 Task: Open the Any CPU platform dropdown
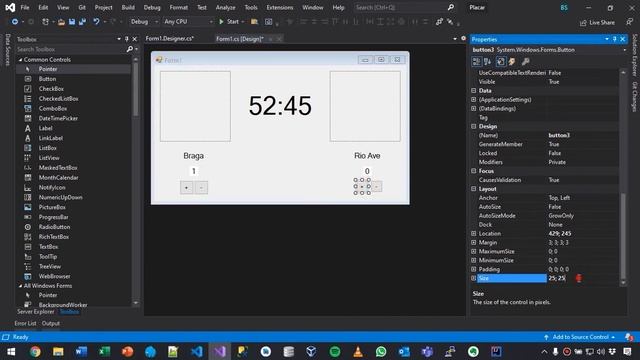(x=188, y=22)
